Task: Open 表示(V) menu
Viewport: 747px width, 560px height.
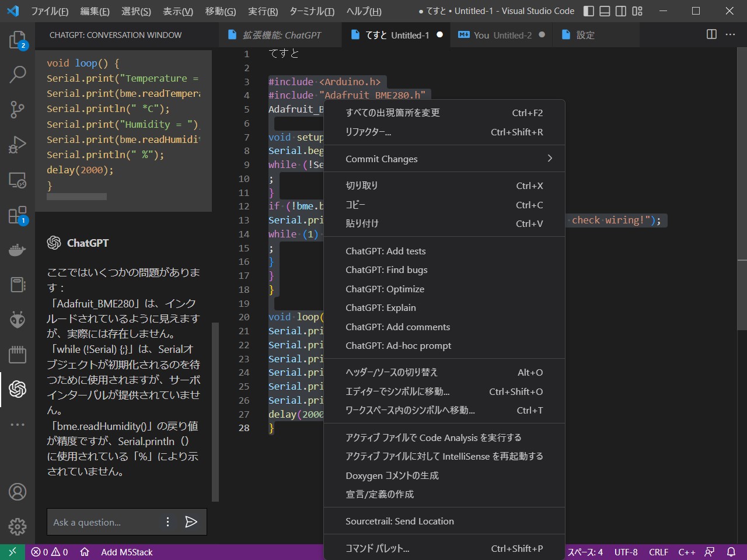Action: pos(178,11)
